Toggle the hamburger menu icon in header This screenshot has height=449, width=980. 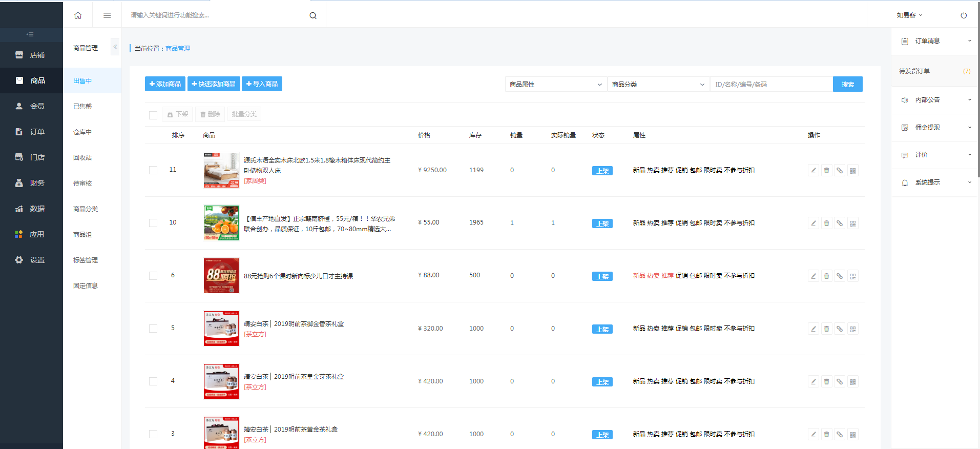pos(107,15)
